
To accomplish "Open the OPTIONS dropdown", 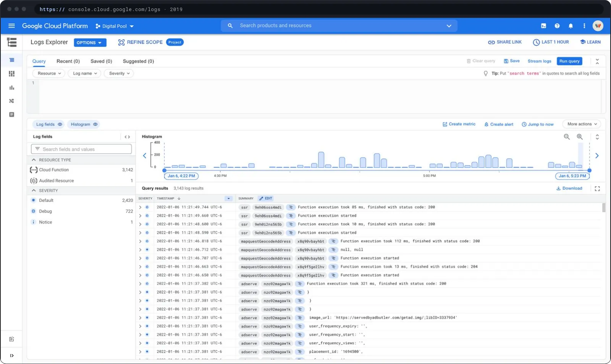I will (90, 43).
